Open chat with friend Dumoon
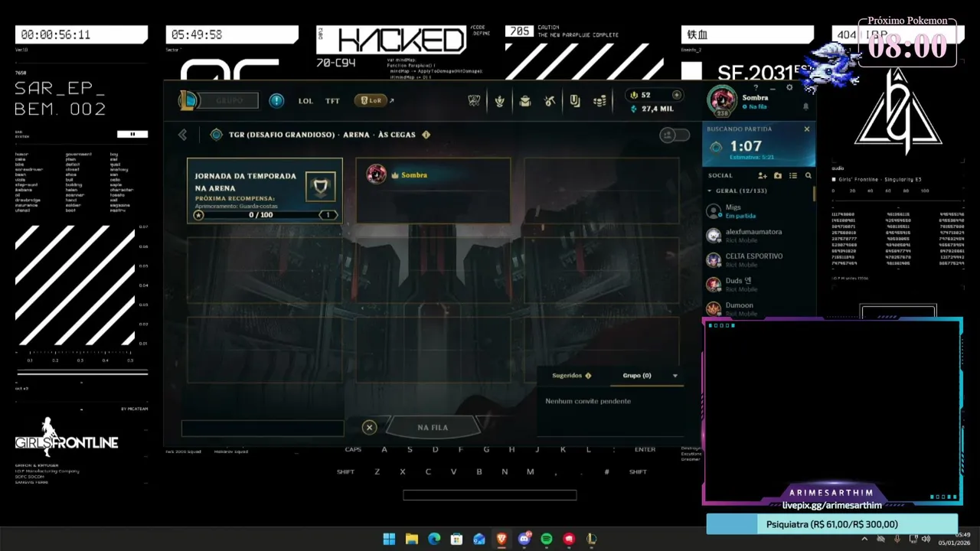The height and width of the screenshot is (551, 980). (x=756, y=308)
